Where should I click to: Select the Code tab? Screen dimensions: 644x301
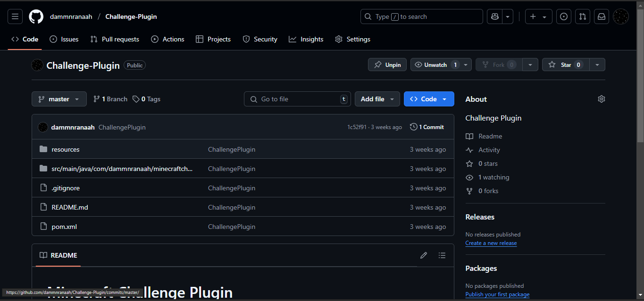25,39
